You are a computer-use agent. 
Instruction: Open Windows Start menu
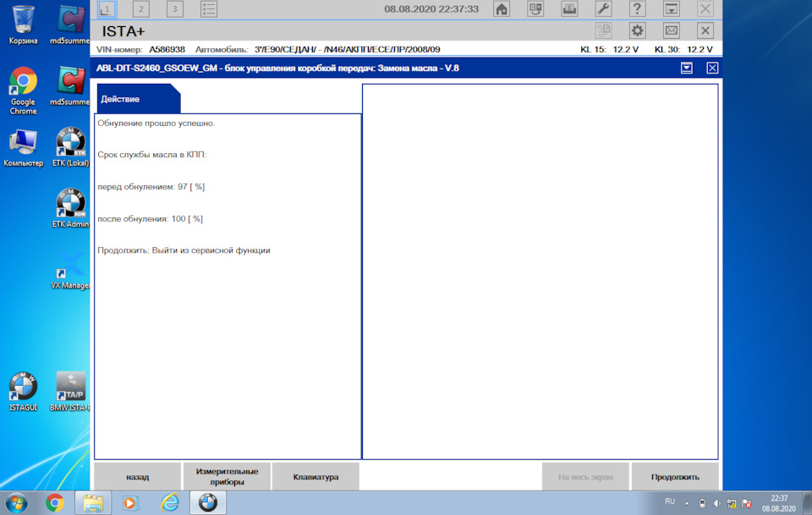(x=17, y=503)
